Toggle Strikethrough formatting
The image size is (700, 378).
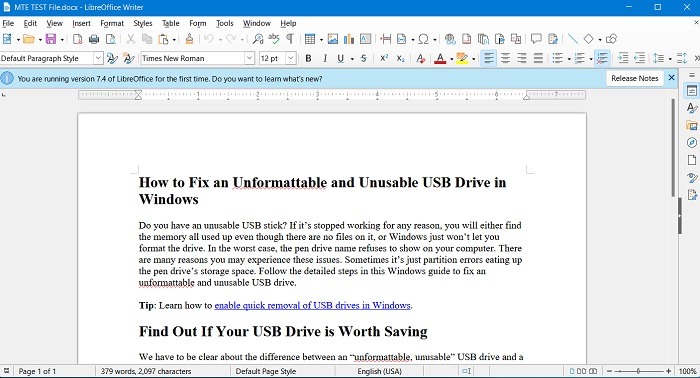[x=364, y=58]
